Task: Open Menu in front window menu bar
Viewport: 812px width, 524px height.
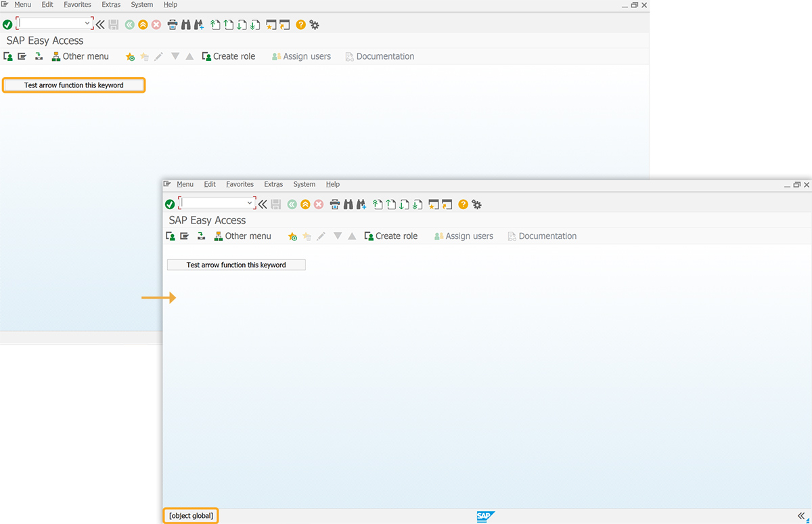Action: coord(185,184)
